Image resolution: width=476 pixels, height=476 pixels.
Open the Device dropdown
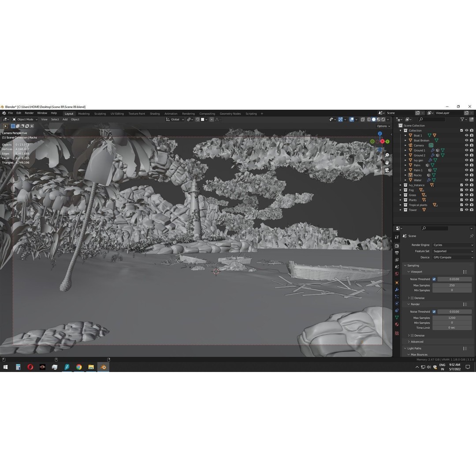click(x=453, y=257)
